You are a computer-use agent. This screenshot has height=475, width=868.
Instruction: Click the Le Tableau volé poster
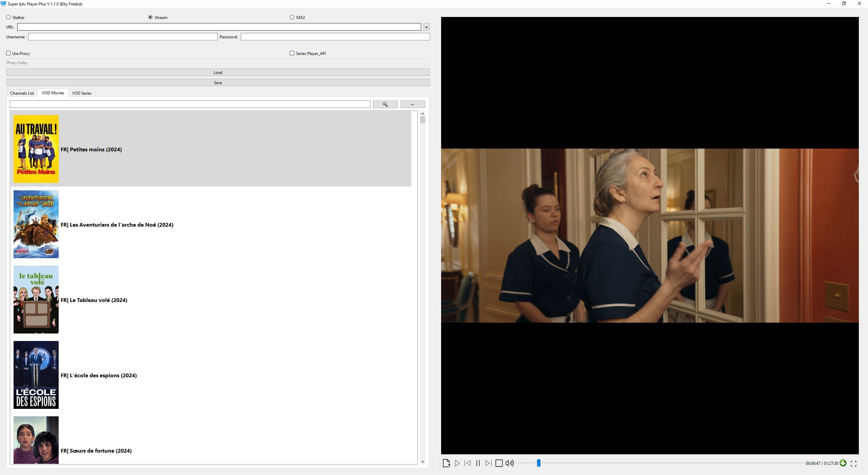(x=36, y=300)
